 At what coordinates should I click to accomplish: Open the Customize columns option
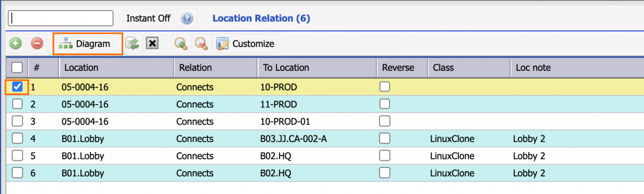[x=245, y=44]
